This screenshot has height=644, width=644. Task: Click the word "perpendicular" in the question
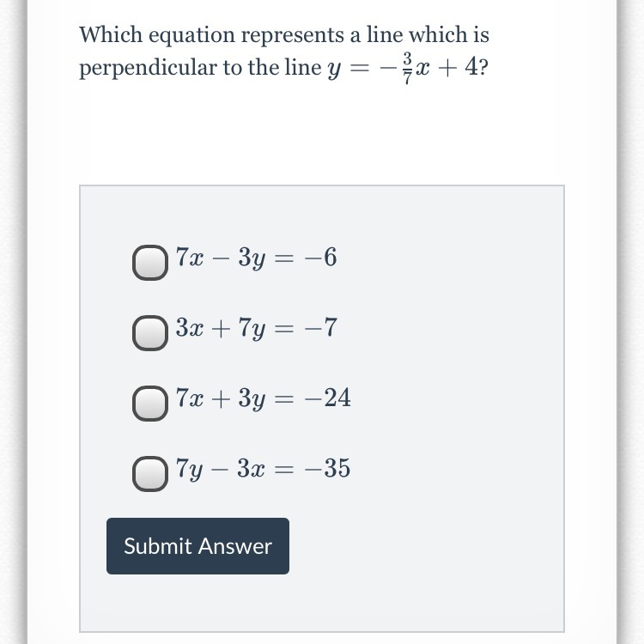(148, 69)
